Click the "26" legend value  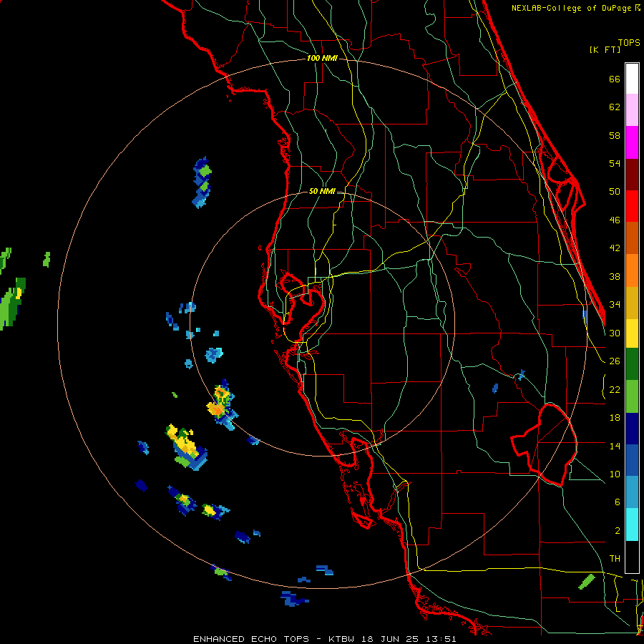615,361
